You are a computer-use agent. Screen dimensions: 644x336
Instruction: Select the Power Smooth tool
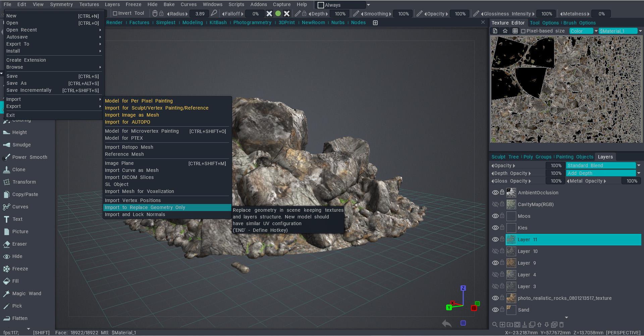(x=30, y=157)
